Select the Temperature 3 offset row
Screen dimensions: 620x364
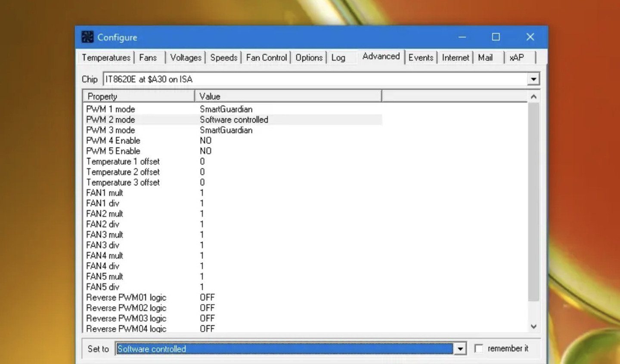tap(232, 182)
